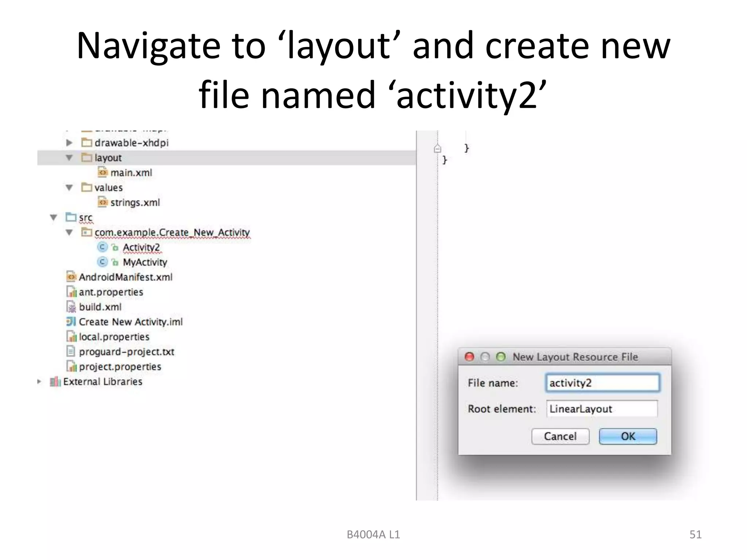Select strings.xml in the tree
747x560 pixels.
coord(135,202)
